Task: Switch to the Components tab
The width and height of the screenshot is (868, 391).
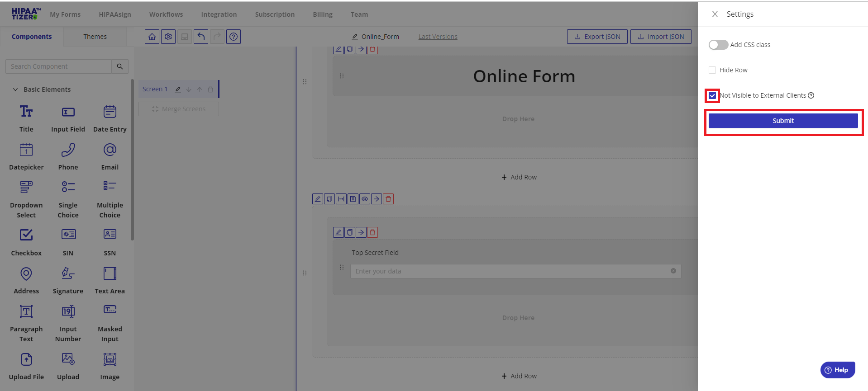Action: [x=32, y=37]
